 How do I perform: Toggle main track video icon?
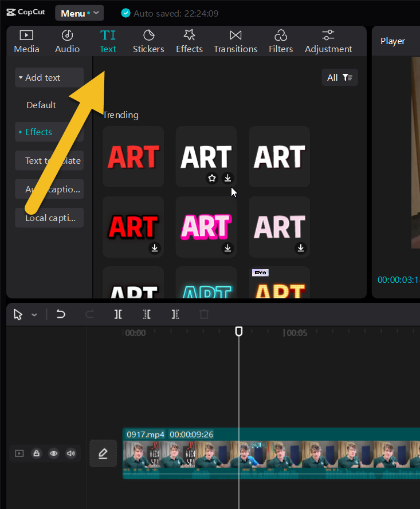coord(19,453)
